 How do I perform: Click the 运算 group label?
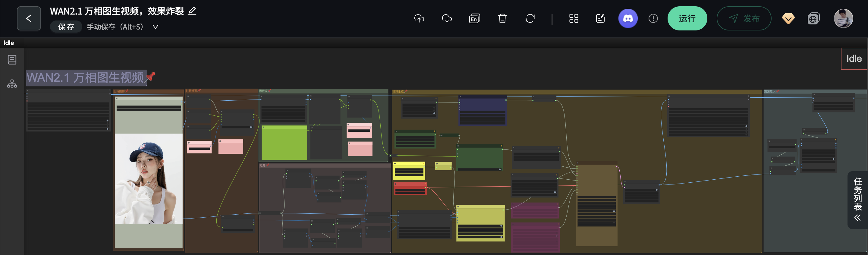coord(263,165)
